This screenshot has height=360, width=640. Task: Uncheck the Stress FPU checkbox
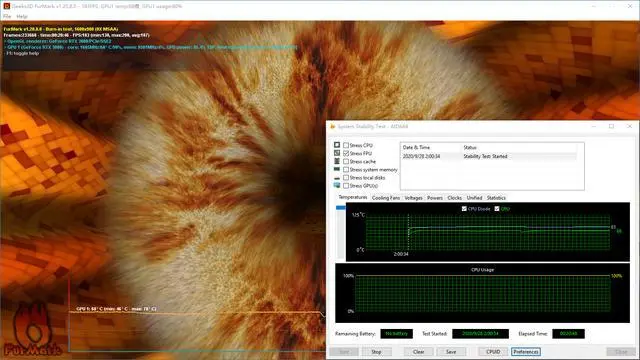(346, 153)
